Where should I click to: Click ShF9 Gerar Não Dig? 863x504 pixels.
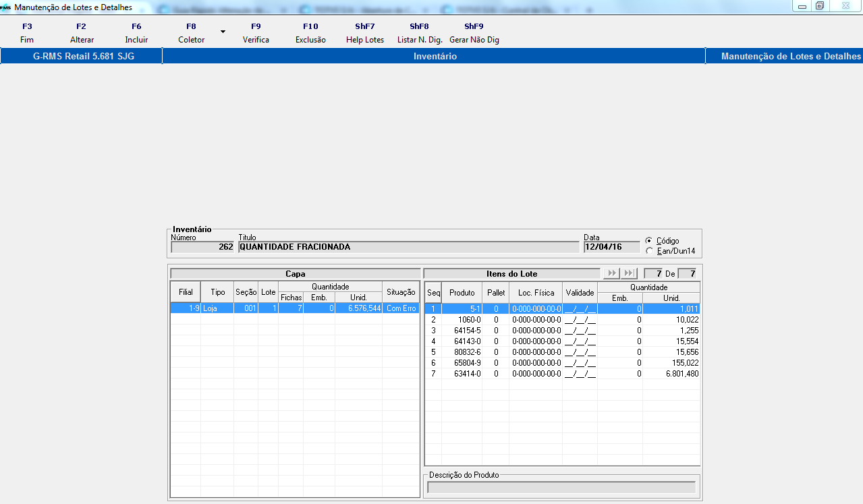tap(474, 33)
